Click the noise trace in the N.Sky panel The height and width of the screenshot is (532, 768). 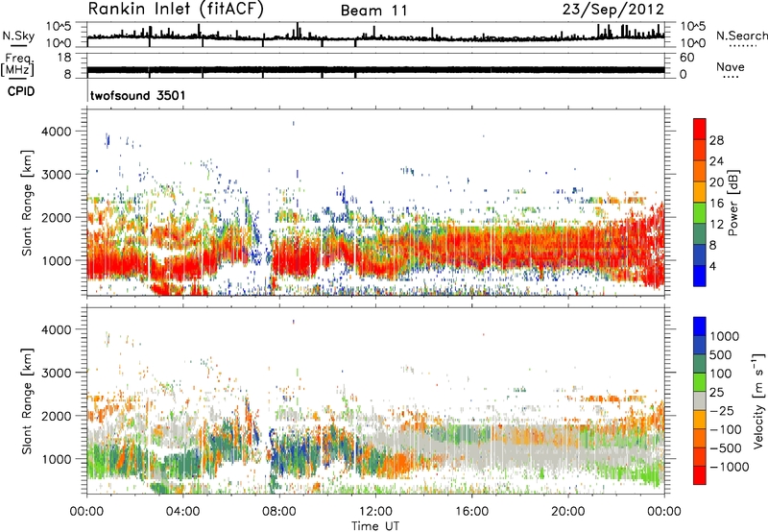point(375,36)
